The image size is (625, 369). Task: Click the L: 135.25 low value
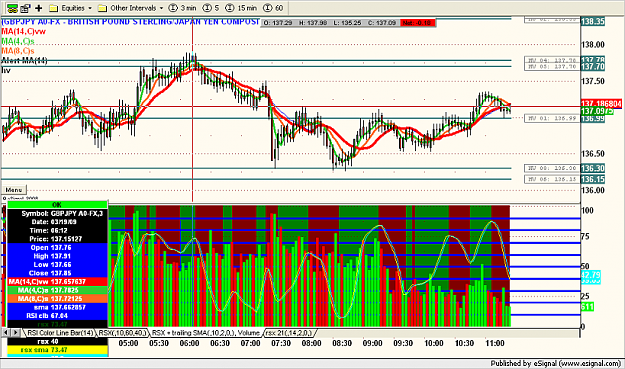(x=347, y=23)
